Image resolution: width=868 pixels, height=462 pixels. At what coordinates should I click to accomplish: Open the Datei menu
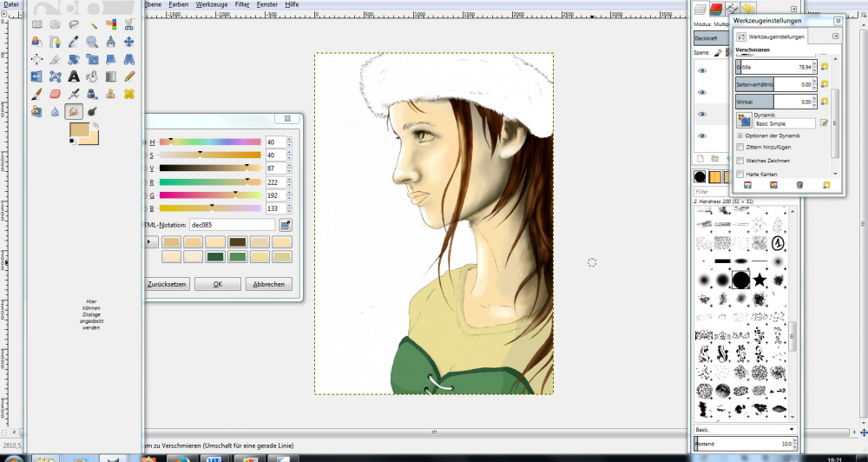11,3
